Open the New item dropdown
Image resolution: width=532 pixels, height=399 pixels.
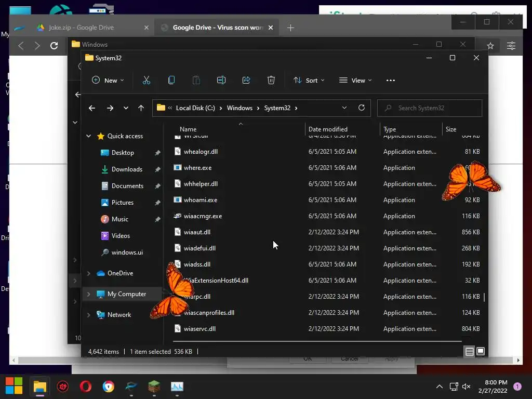pos(108,81)
